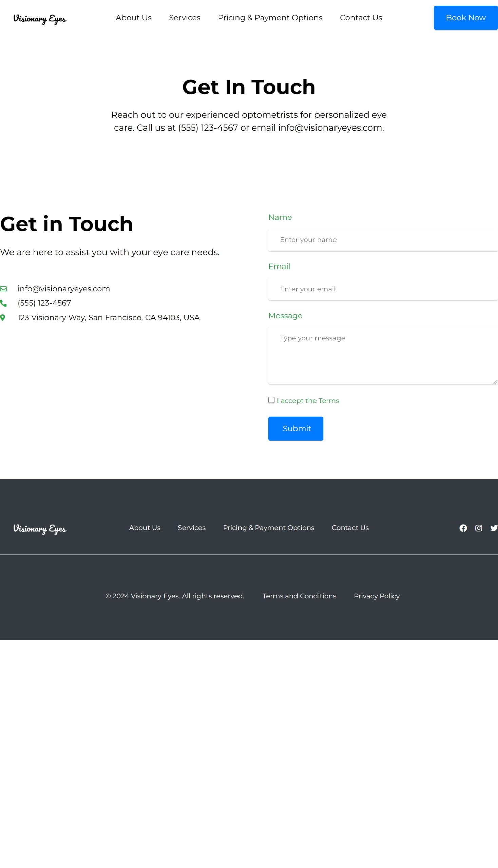Viewport: 498px width, 868px height.
Task: Open Contact Us in top navigation
Action: click(361, 18)
